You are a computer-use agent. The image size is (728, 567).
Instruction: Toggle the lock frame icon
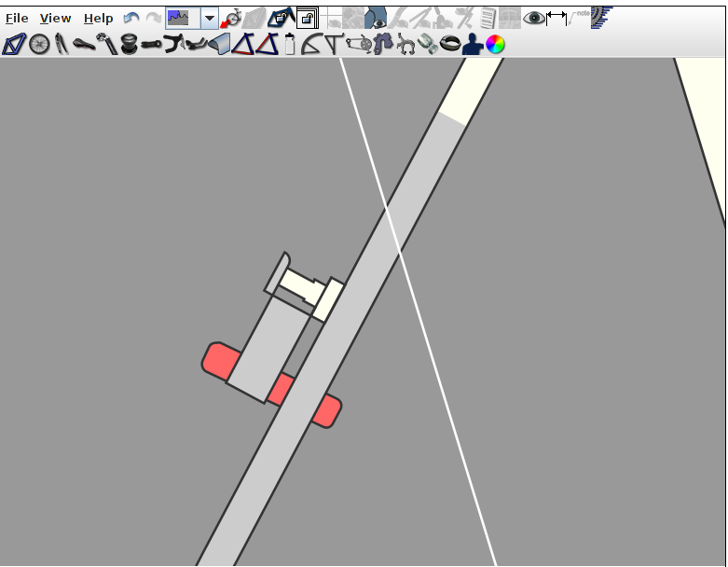click(x=307, y=18)
